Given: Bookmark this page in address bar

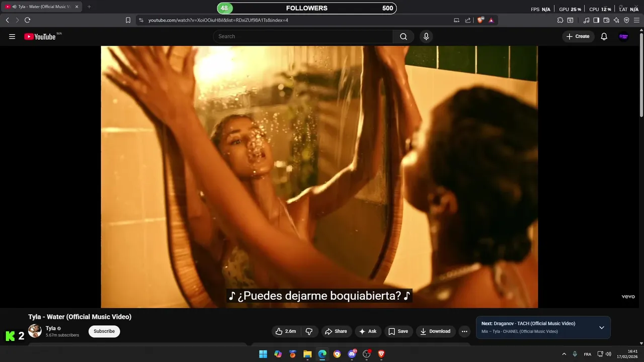Looking at the screenshot, I should coord(128,20).
